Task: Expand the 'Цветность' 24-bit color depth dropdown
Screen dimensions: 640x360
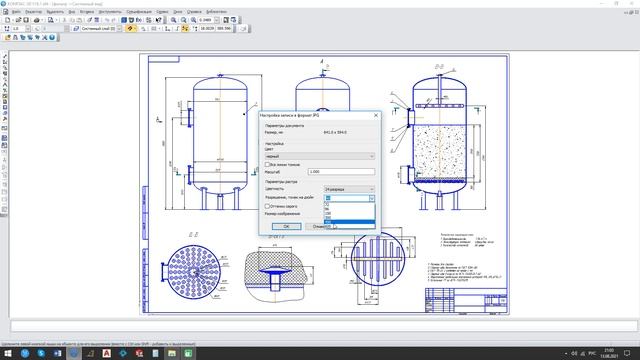Action: pos(349,189)
